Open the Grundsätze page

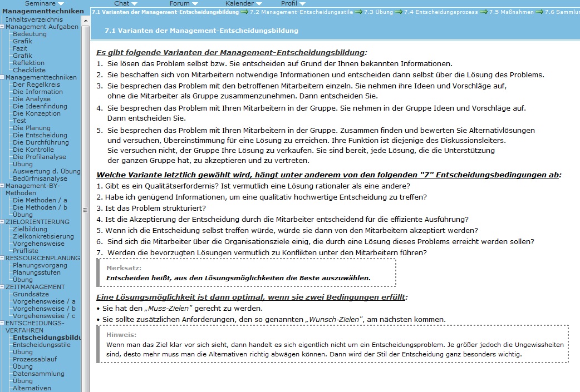(x=31, y=295)
